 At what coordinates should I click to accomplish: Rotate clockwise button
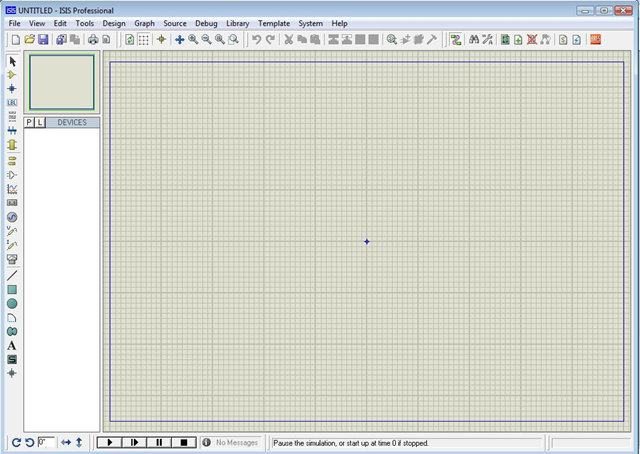[x=16, y=442]
